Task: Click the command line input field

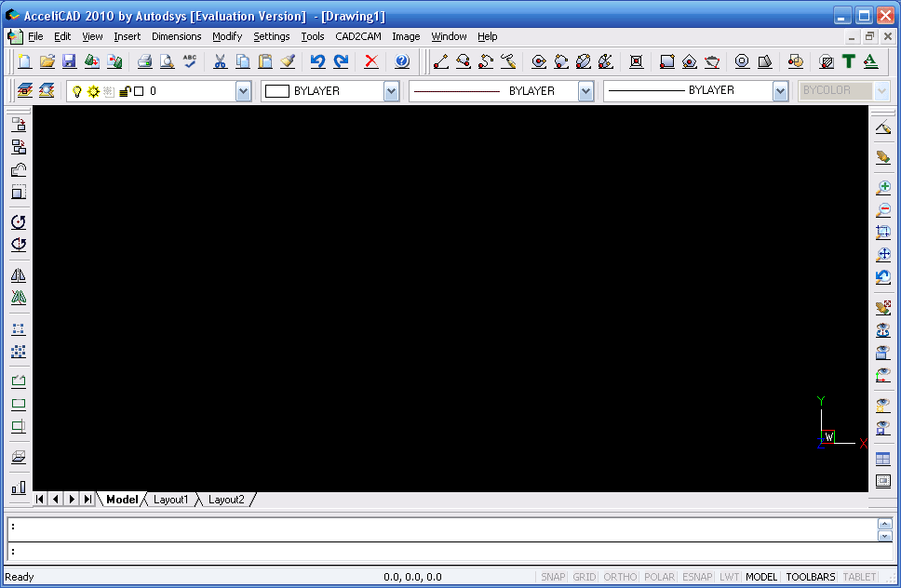Action: (x=450, y=551)
